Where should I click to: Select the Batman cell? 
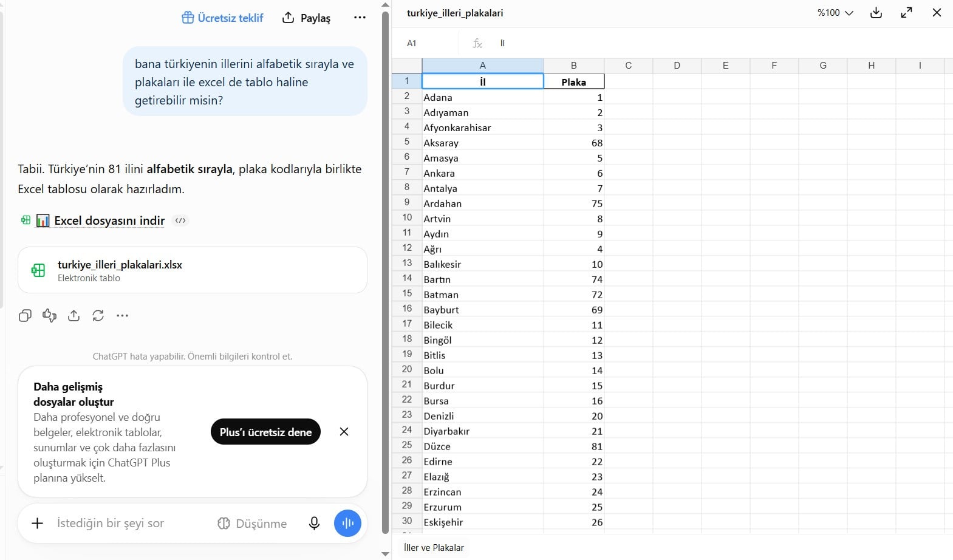click(x=482, y=295)
